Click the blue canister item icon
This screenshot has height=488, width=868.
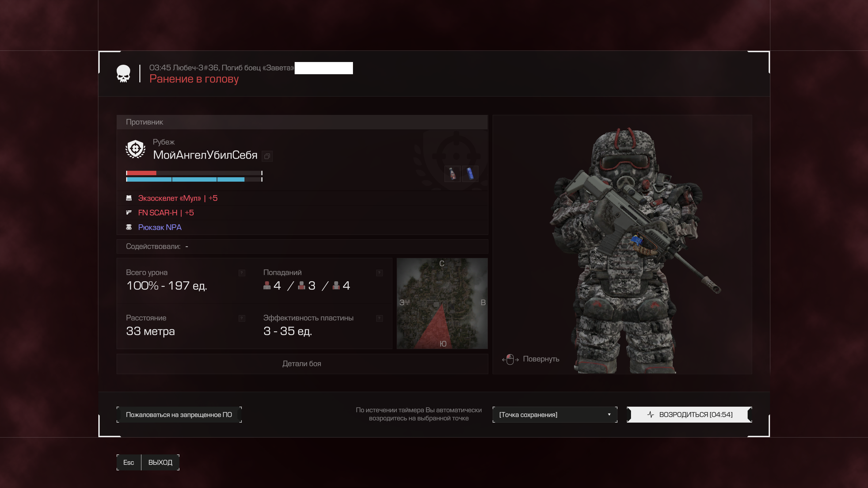[x=470, y=174]
